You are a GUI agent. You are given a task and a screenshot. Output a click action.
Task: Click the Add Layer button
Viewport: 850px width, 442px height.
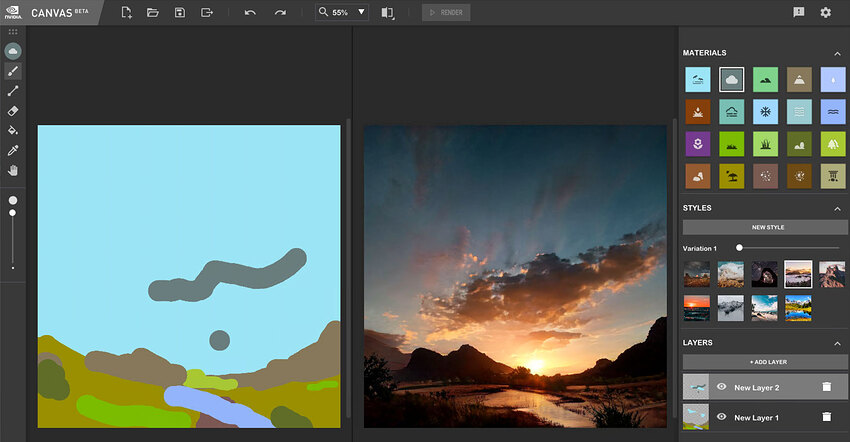point(765,362)
